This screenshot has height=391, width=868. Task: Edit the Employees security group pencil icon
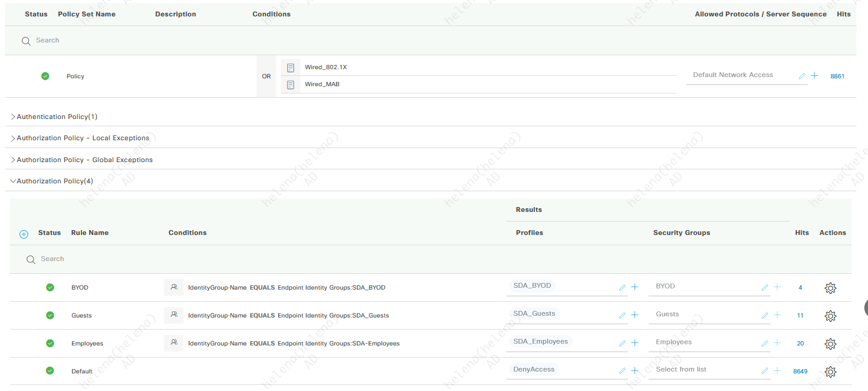click(765, 343)
